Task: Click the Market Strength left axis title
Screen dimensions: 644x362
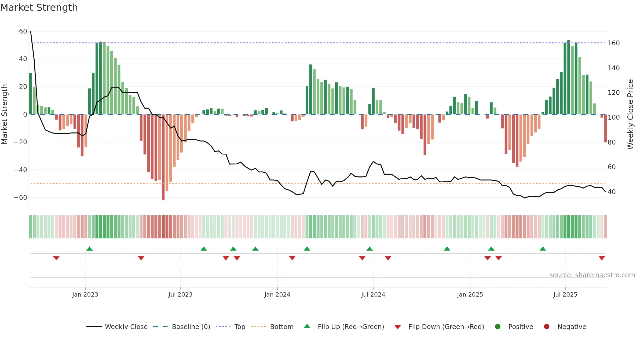Action: 4,114
